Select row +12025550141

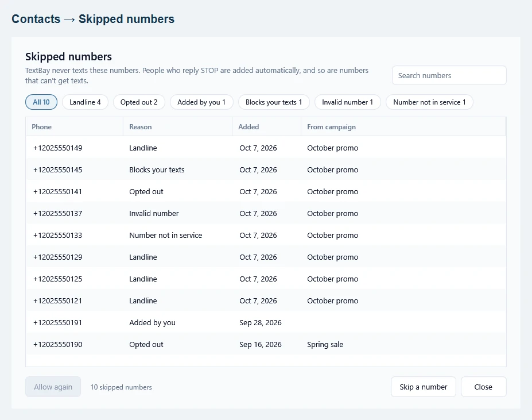point(266,192)
